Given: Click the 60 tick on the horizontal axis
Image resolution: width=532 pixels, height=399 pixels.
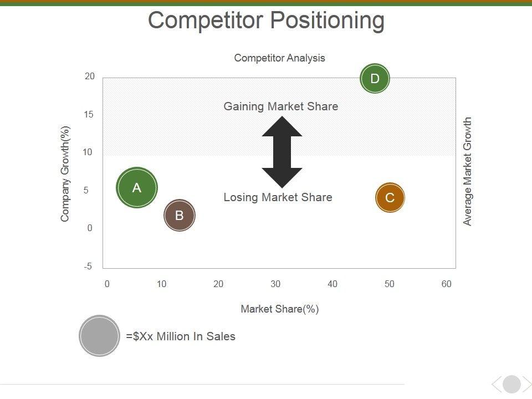Looking at the screenshot, I should pyautogui.click(x=447, y=284).
